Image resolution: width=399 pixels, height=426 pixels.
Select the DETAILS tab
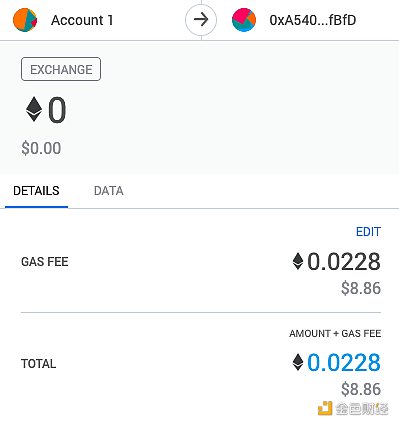(36, 191)
